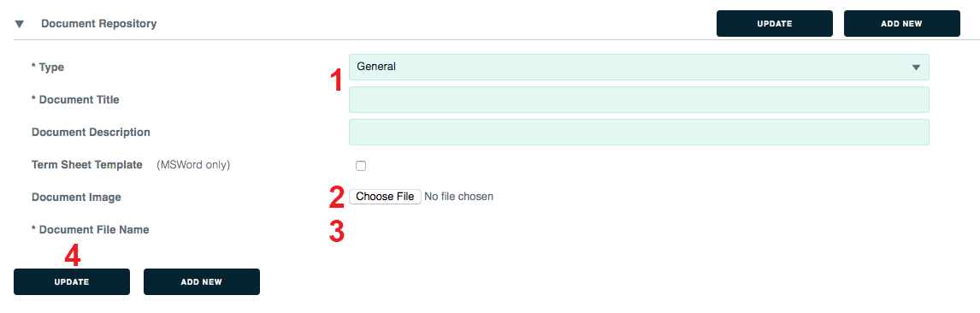Image resolution: width=980 pixels, height=313 pixels.
Task: Open the Type dropdown showing General
Action: tap(639, 67)
